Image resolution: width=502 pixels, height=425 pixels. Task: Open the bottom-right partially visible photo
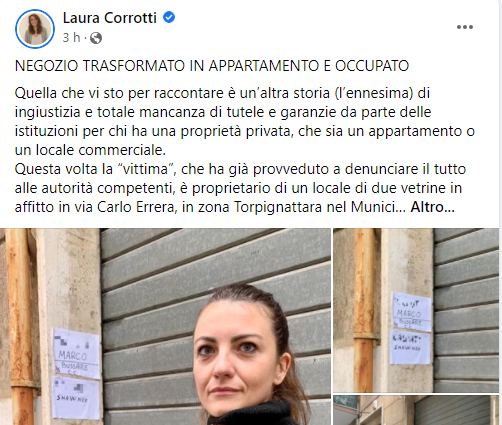tap(416, 410)
